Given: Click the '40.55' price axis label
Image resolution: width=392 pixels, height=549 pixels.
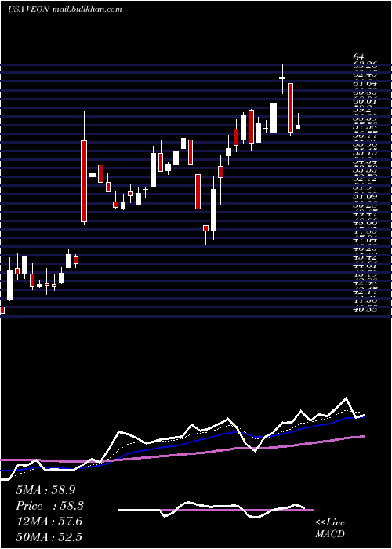Looking at the screenshot, I should [365, 310].
